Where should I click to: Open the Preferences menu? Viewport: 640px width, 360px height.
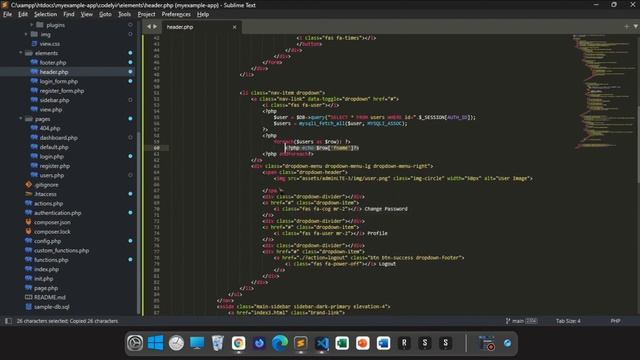(x=176, y=14)
